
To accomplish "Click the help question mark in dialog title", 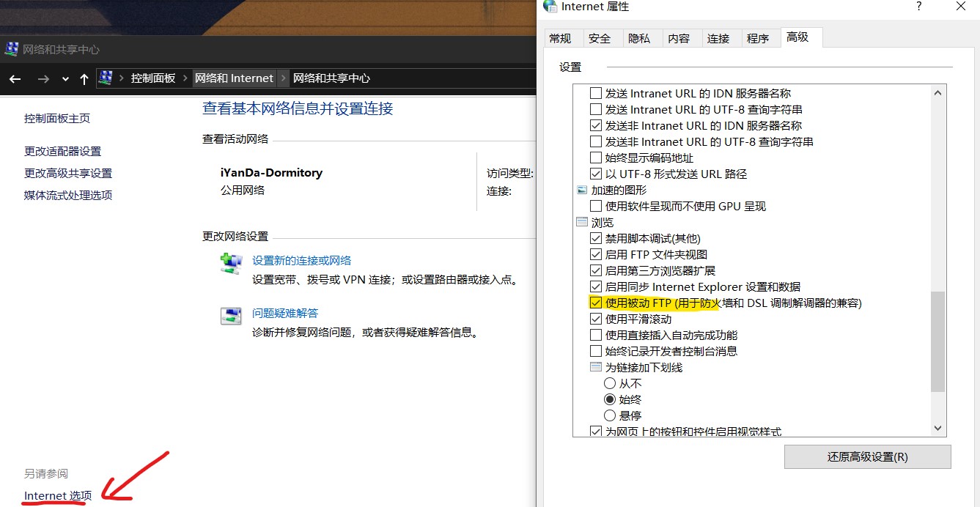I will point(919,7).
